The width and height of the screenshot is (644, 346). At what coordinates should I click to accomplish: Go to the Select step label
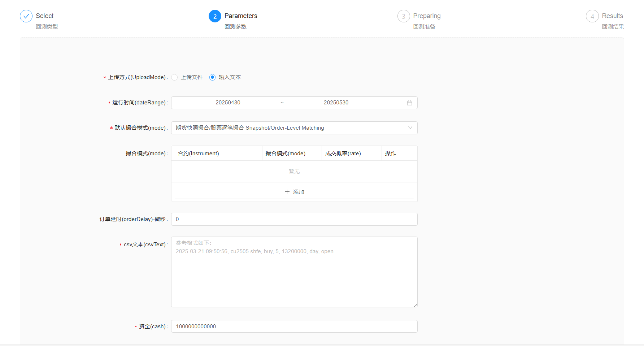coord(44,16)
